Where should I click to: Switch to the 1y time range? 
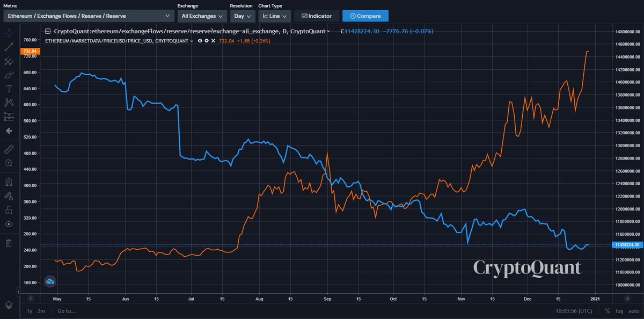click(28, 310)
